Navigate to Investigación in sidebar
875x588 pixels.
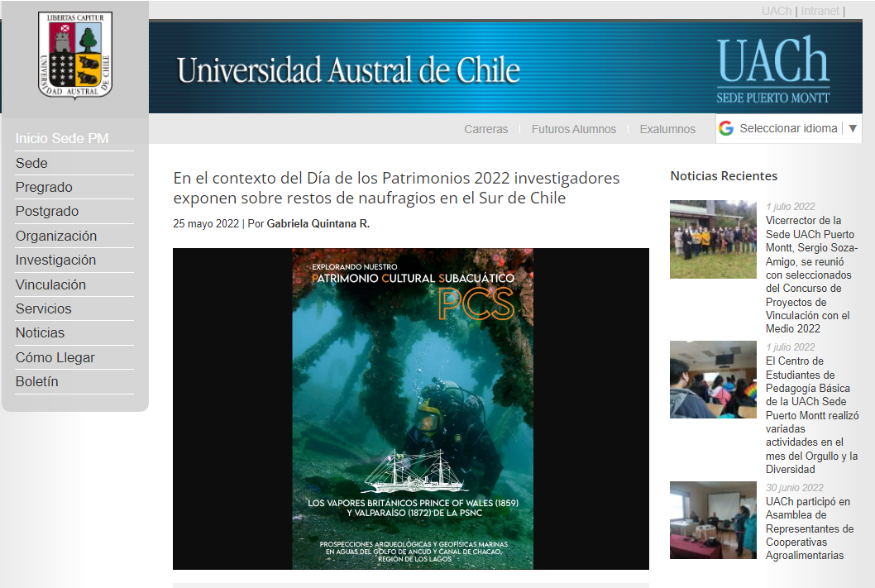point(55,260)
